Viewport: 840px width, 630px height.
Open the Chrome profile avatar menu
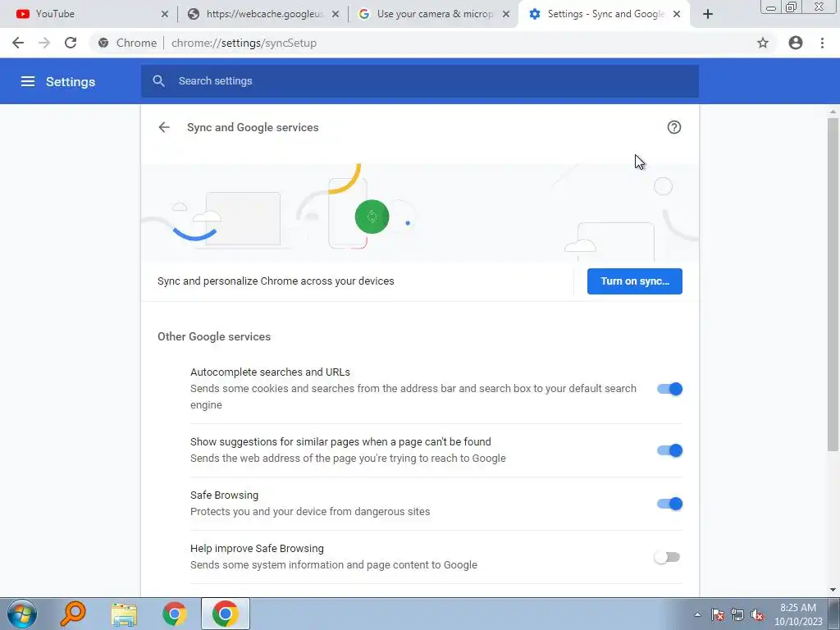point(796,43)
